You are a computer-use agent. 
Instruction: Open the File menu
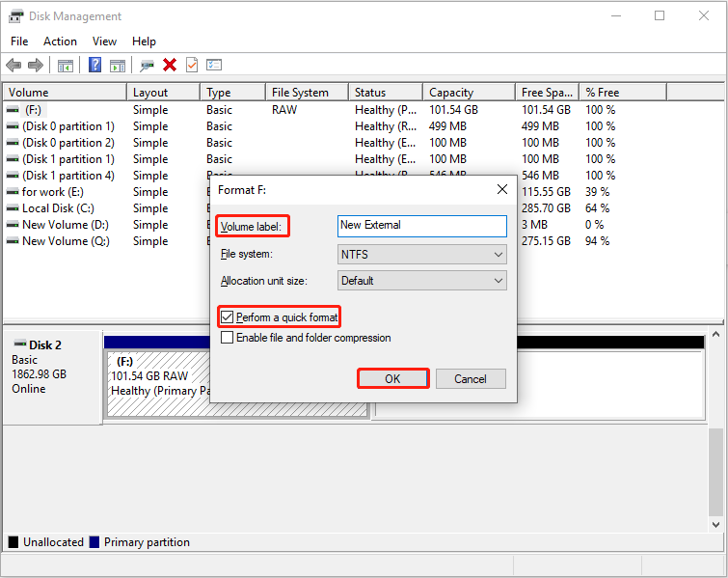19,41
